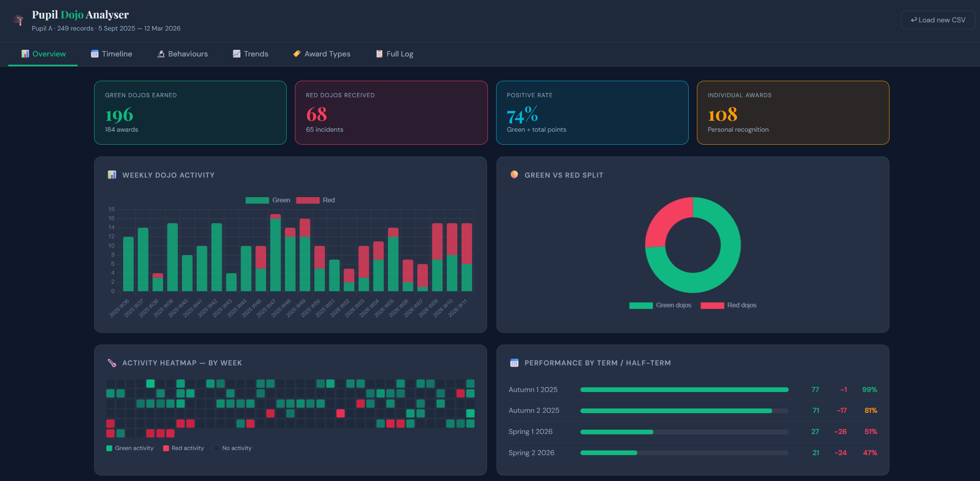Click the graduation cap logo icon

pos(18,20)
